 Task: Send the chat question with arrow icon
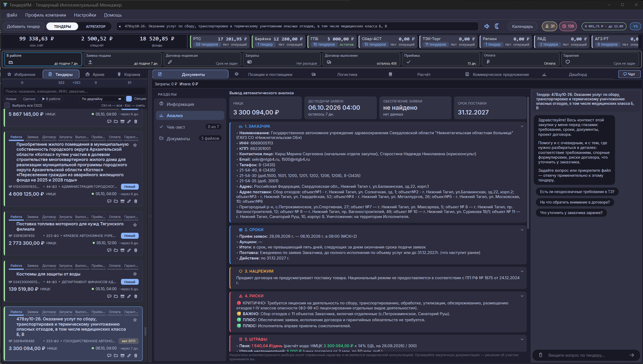point(632,355)
